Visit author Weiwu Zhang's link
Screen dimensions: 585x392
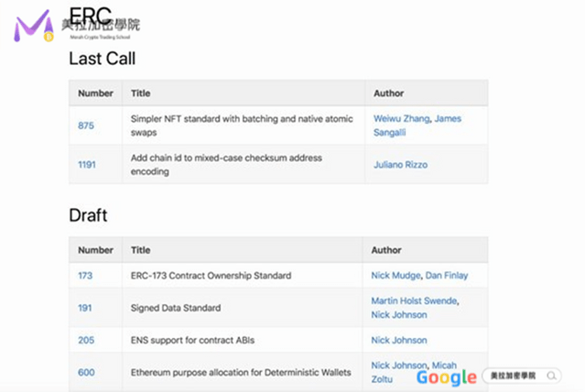point(401,118)
